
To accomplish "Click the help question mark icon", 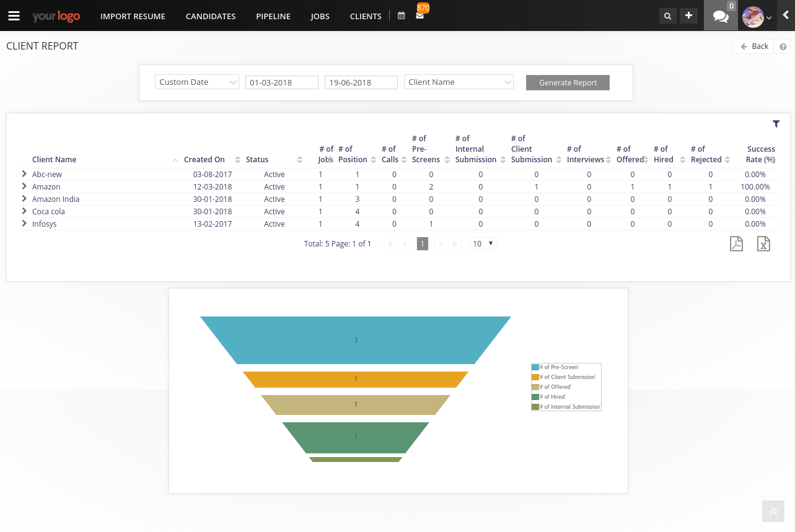I will tap(782, 46).
